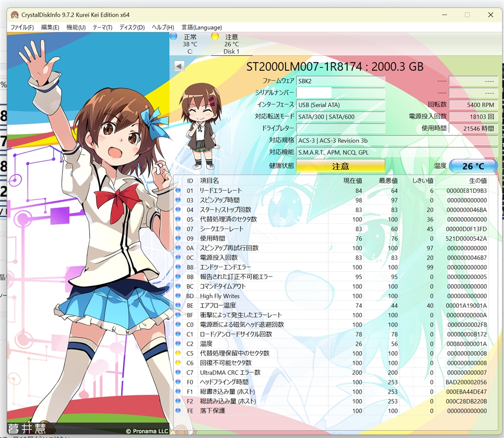
Task: Click raw value 00000E81D9B3
Action: pos(467,190)
